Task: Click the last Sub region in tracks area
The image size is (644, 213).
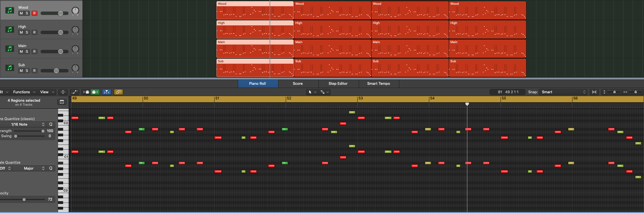Action: tap(488, 68)
